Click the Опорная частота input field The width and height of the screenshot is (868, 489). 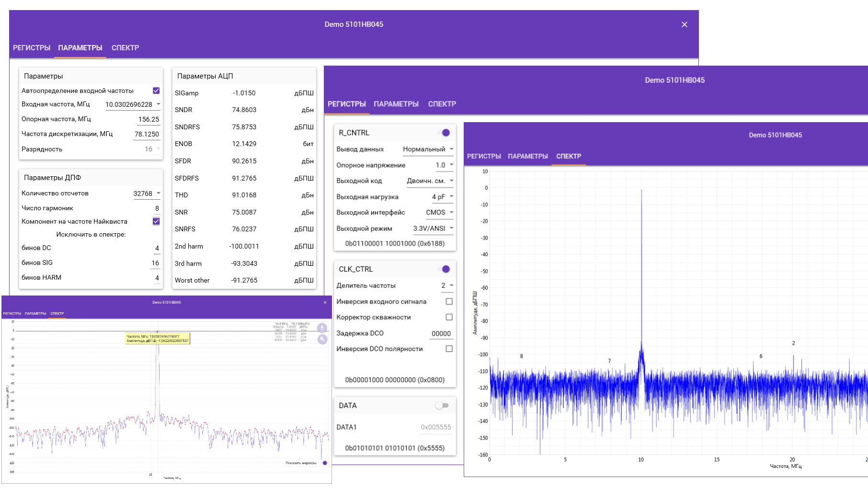(148, 119)
